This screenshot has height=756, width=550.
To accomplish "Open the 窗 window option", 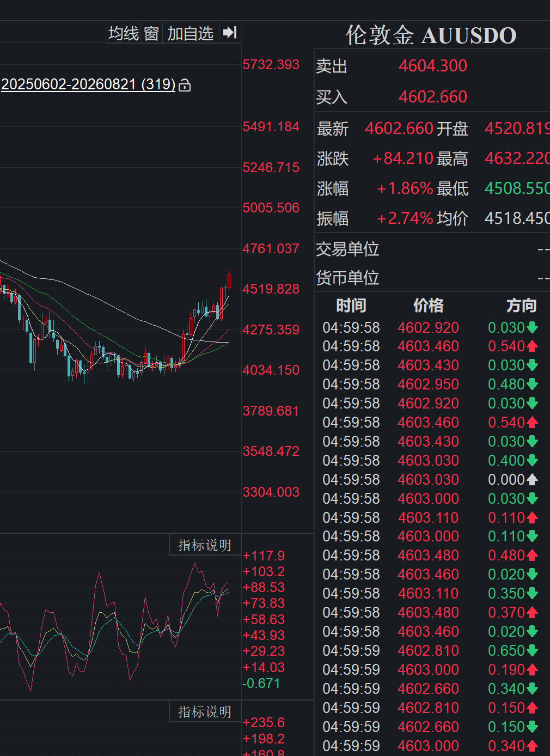I will tap(151, 33).
